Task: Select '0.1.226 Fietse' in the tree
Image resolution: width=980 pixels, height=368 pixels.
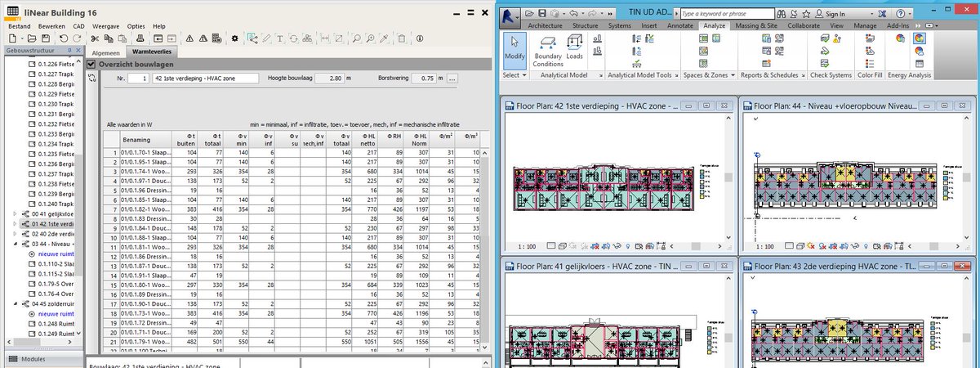Action: tap(56, 64)
